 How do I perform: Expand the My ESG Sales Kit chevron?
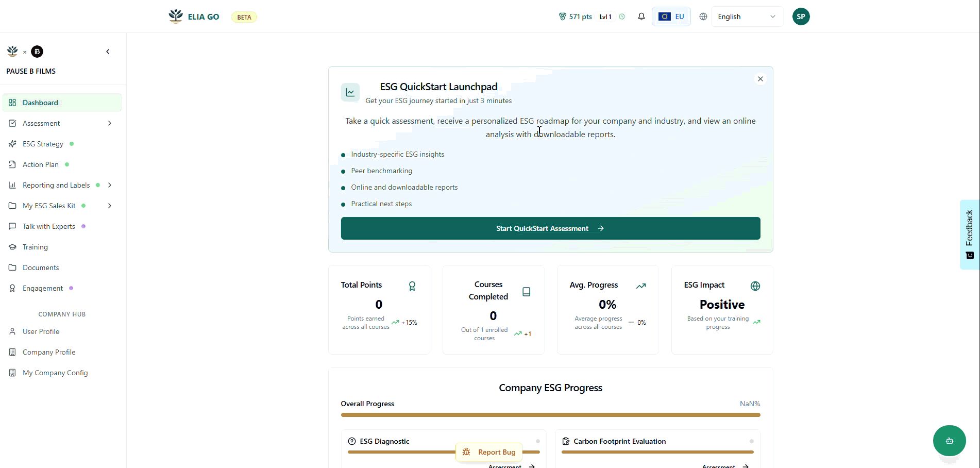[110, 206]
